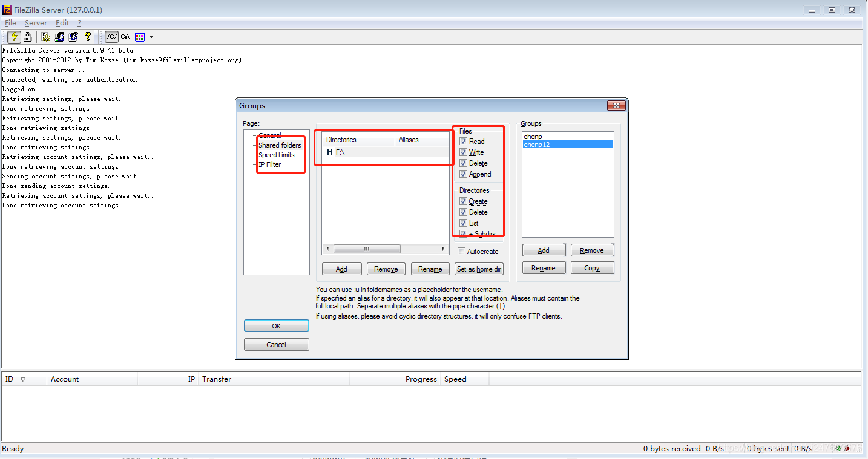
Task: Select the ehenp group
Action: coord(568,137)
